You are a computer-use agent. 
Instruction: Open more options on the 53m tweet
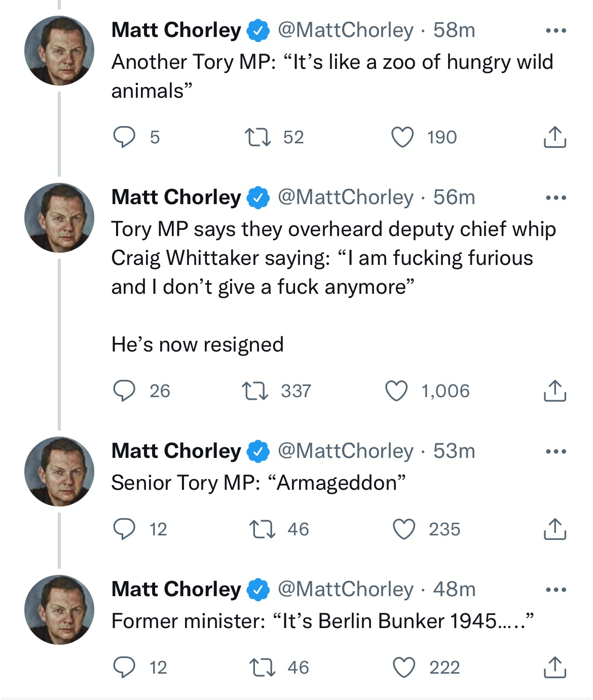point(556,452)
